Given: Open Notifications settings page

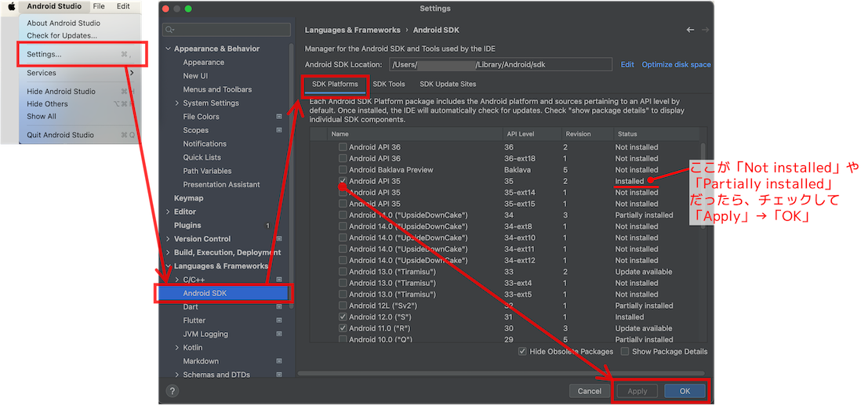Looking at the screenshot, I should 205,144.
